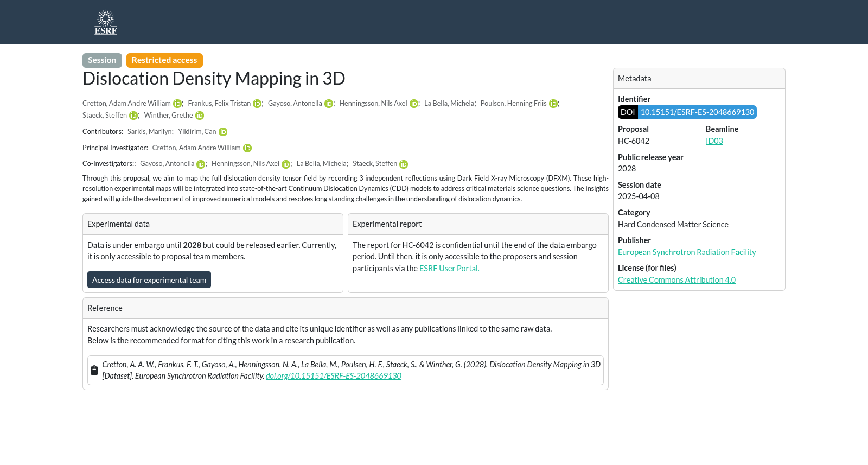Open the ESRF User Portal link
This screenshot has height=465, width=868.
pos(449,269)
